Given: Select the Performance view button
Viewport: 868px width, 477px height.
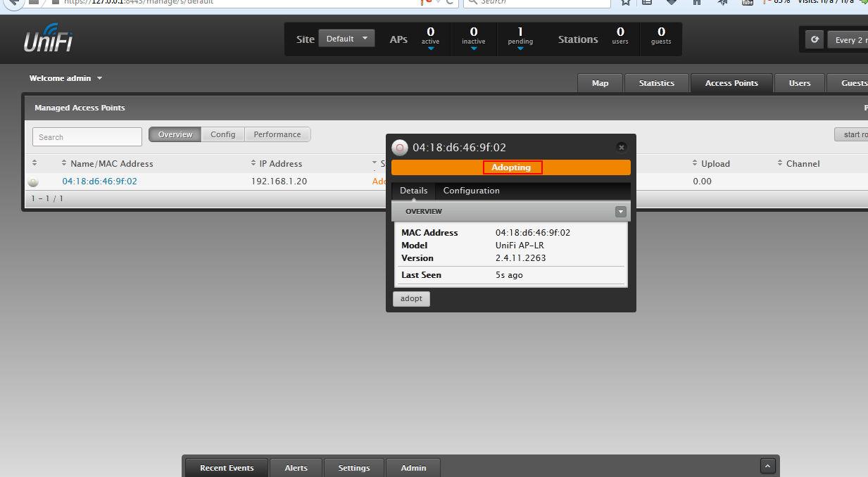Looking at the screenshot, I should tap(277, 134).
